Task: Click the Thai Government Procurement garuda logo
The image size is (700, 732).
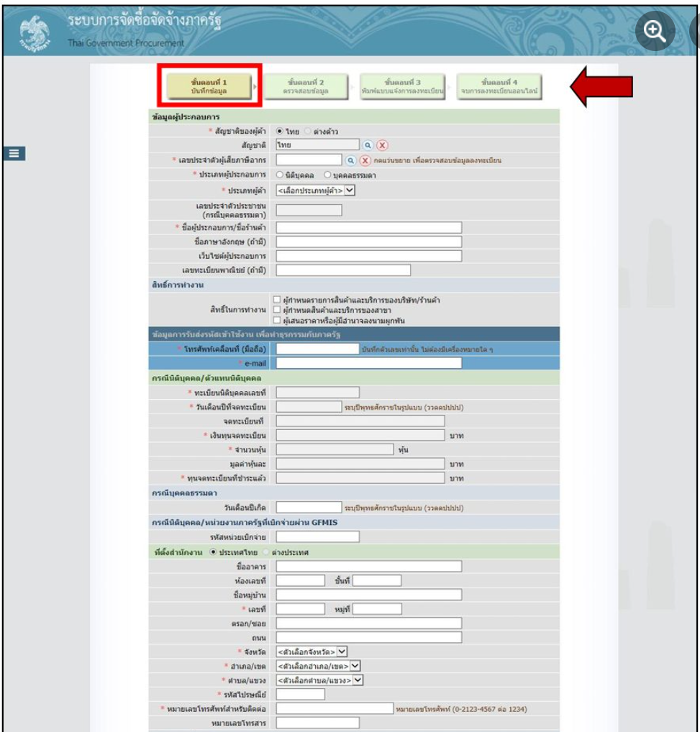Action: point(35,32)
